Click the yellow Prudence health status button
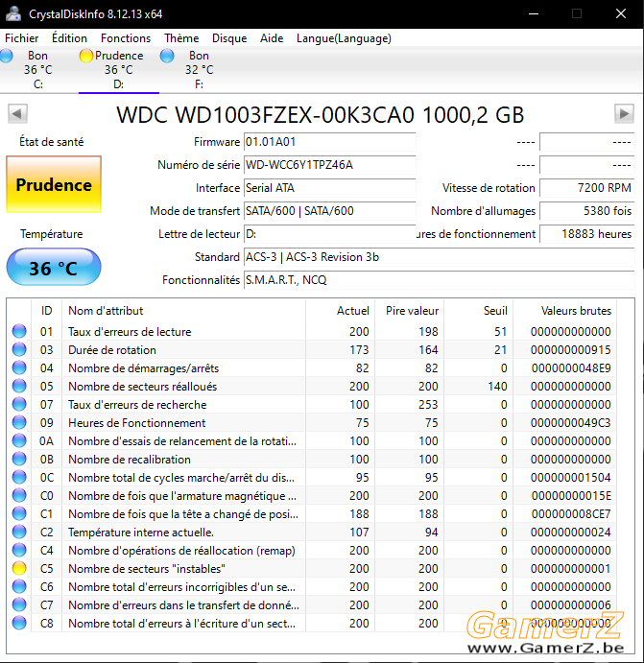The height and width of the screenshot is (663, 644). coord(54,184)
